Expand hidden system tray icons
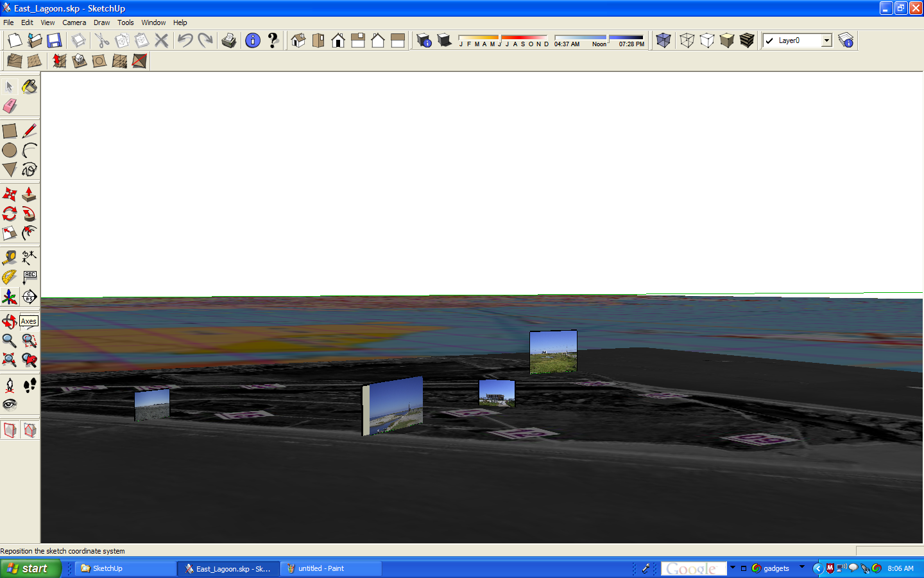Screen dimensions: 924x578 (x=817, y=568)
